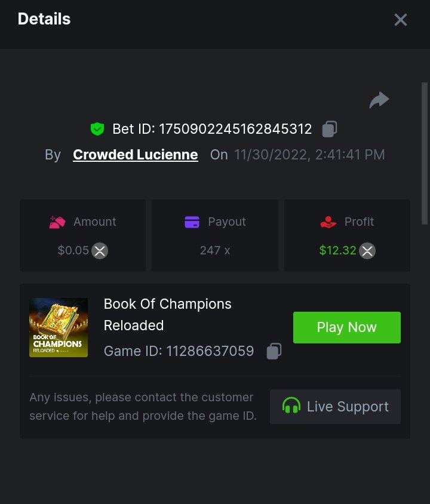Click the green $12.32 profit value
430x504 pixels.
[337, 251]
